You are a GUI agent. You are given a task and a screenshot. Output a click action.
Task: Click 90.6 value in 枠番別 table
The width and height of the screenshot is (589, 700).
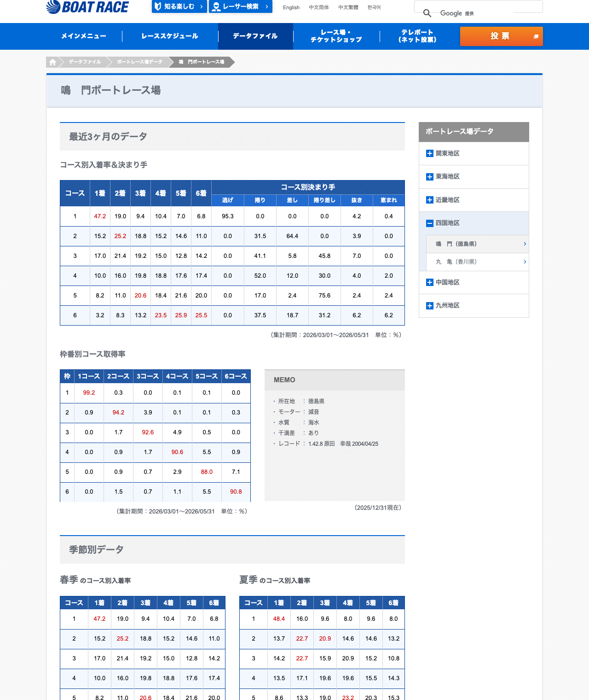(x=177, y=452)
